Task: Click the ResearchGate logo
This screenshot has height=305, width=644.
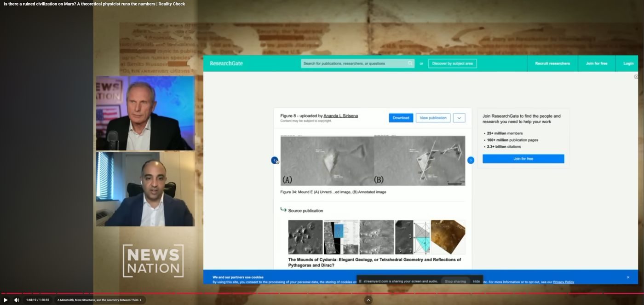Action: point(226,63)
